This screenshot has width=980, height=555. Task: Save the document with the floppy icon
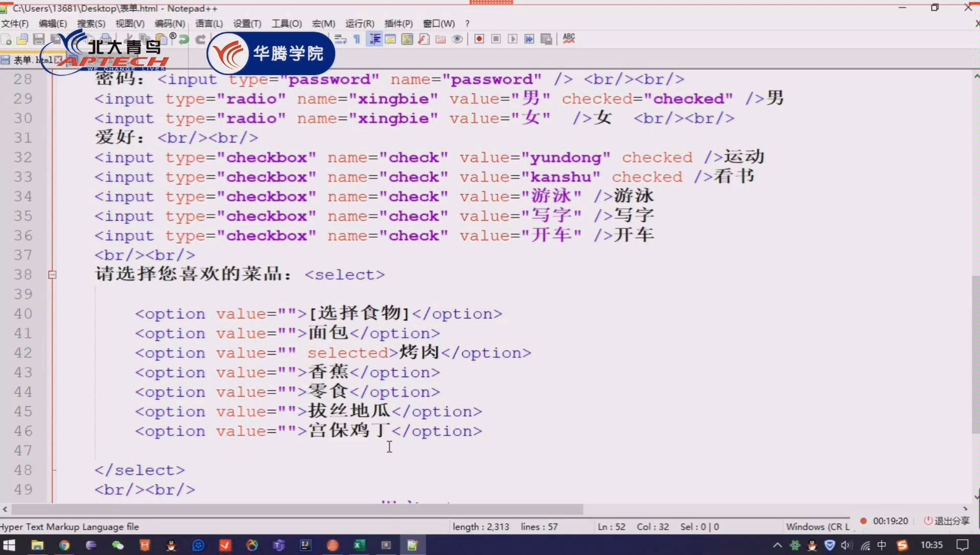coord(39,39)
